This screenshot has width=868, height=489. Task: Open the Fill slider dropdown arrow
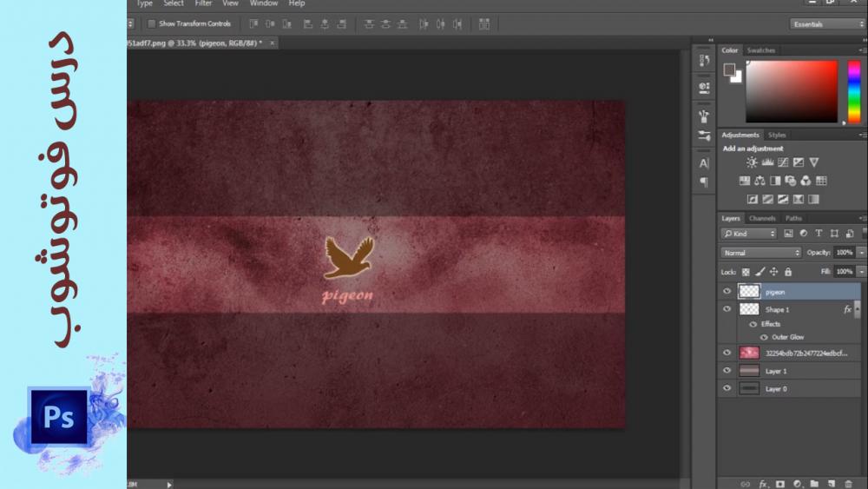pyautogui.click(x=861, y=272)
